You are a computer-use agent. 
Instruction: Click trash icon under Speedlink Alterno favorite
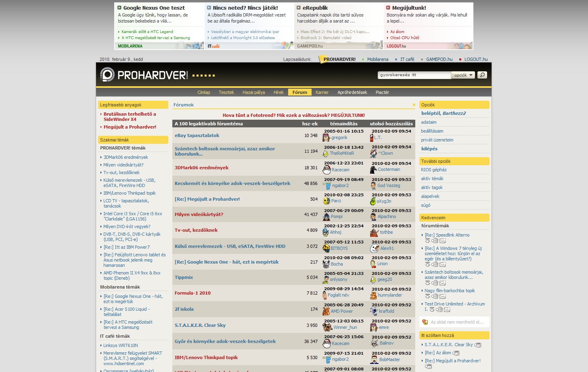coord(435,241)
